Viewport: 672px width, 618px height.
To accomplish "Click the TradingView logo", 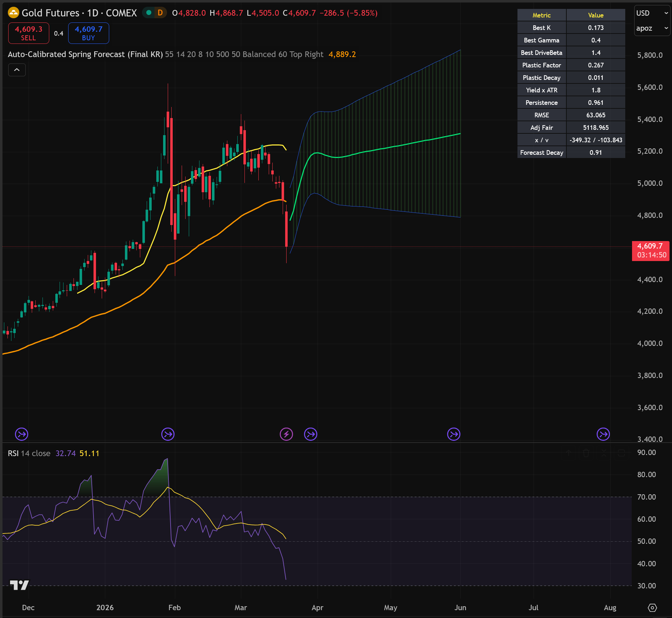I will [x=19, y=585].
